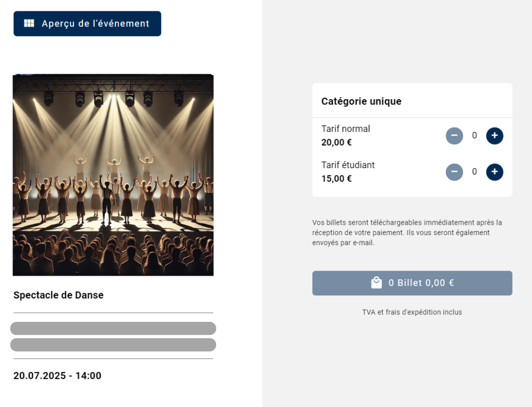Click the Tarif étudiant quantity value

(x=474, y=172)
